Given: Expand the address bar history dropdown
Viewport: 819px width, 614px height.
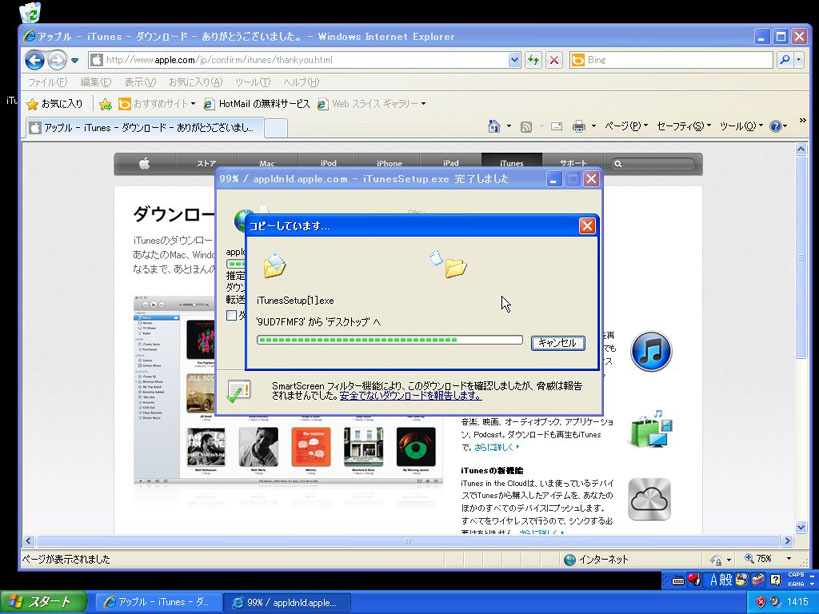Looking at the screenshot, I should click(x=514, y=60).
